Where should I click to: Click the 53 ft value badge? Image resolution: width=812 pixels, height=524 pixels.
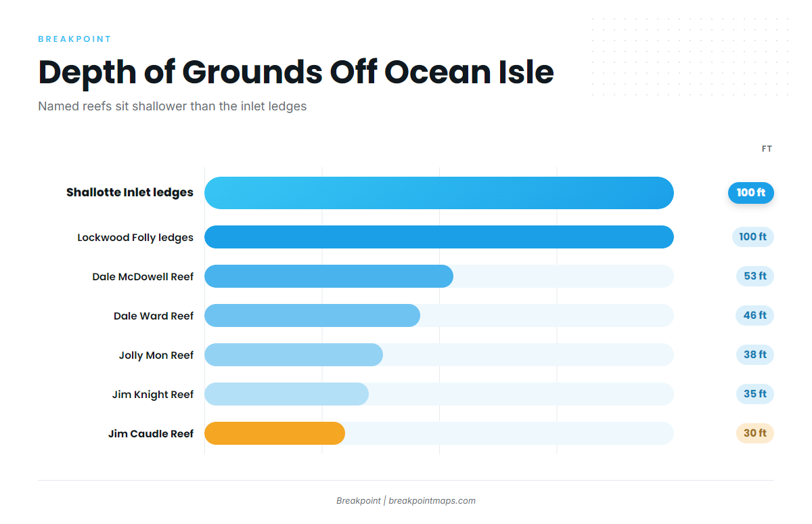(755, 276)
